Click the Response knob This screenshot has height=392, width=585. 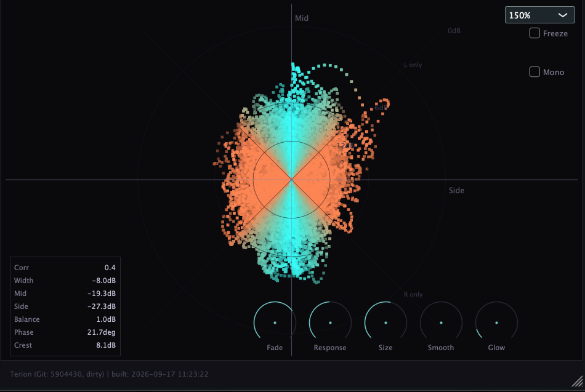330,322
